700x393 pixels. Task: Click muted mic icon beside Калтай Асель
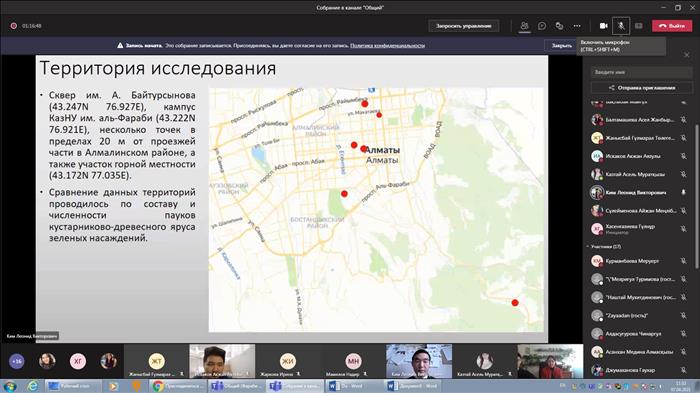pyautogui.click(x=683, y=174)
